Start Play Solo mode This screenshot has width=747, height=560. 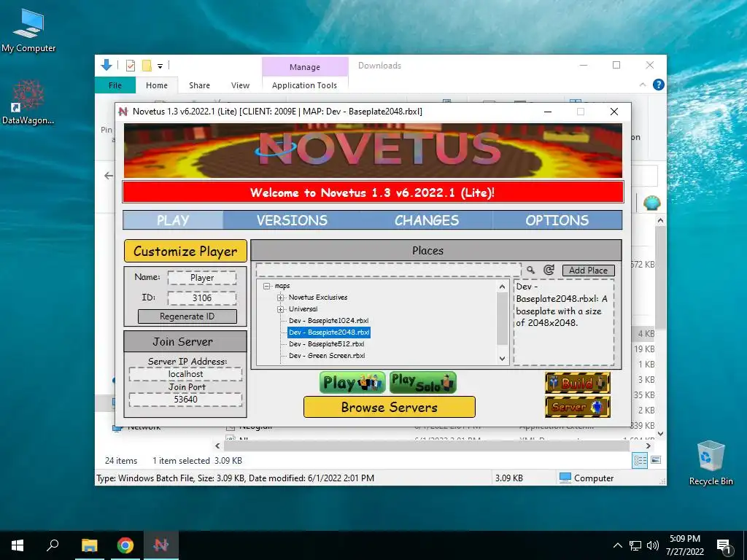pos(423,383)
